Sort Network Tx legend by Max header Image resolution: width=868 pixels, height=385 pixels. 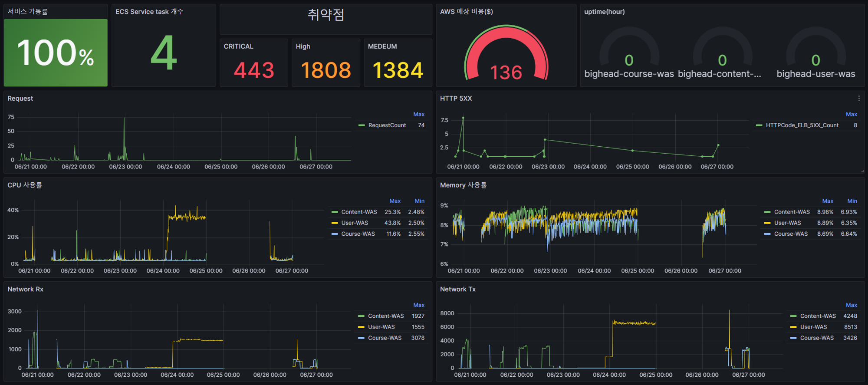click(x=851, y=305)
